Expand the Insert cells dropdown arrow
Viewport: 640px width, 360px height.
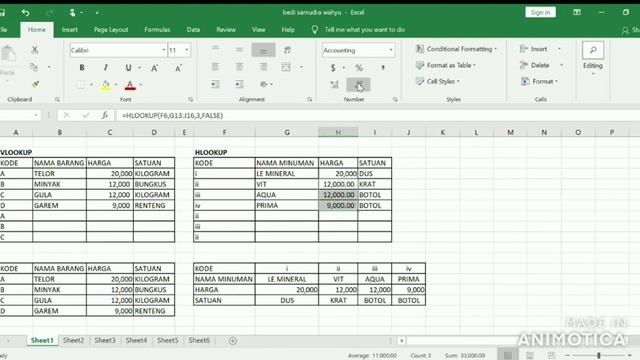[559, 49]
